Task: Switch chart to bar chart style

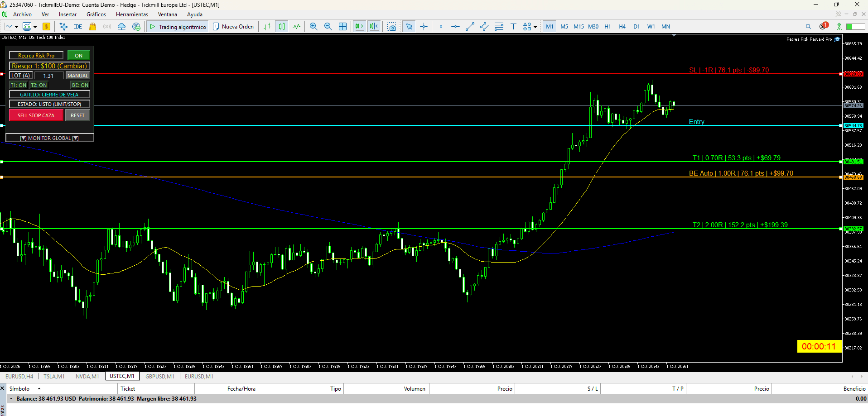Action: click(268, 27)
